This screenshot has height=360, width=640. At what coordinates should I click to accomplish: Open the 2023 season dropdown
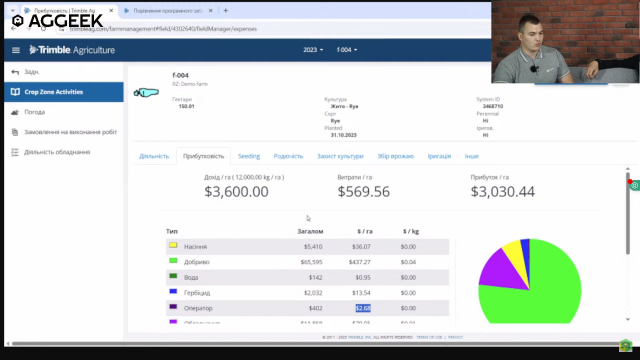tap(313, 50)
